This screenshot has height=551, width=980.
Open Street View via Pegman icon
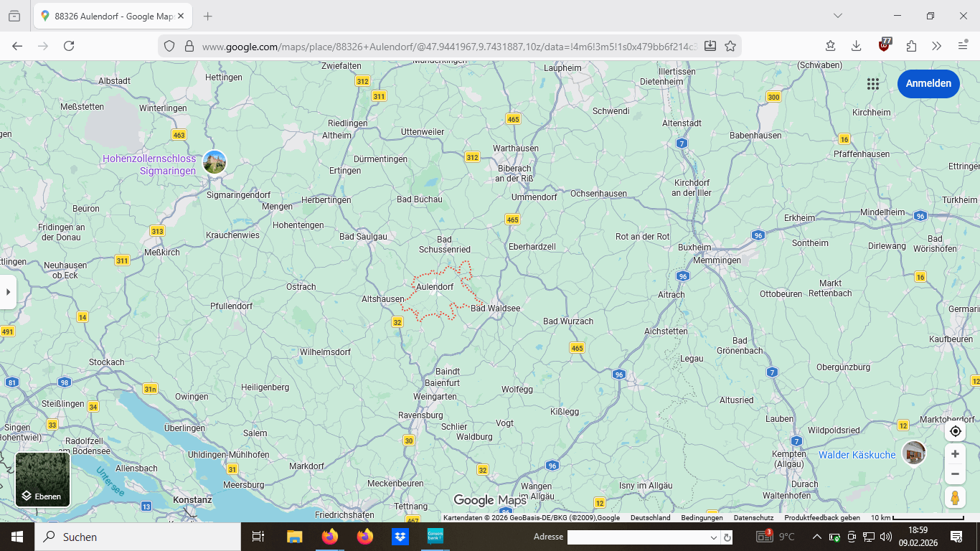tap(955, 497)
